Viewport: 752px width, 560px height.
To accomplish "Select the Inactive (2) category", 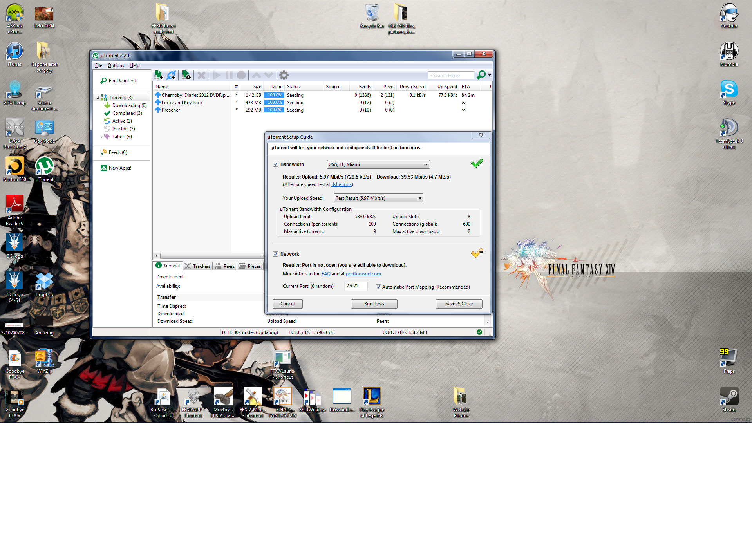I will point(123,129).
